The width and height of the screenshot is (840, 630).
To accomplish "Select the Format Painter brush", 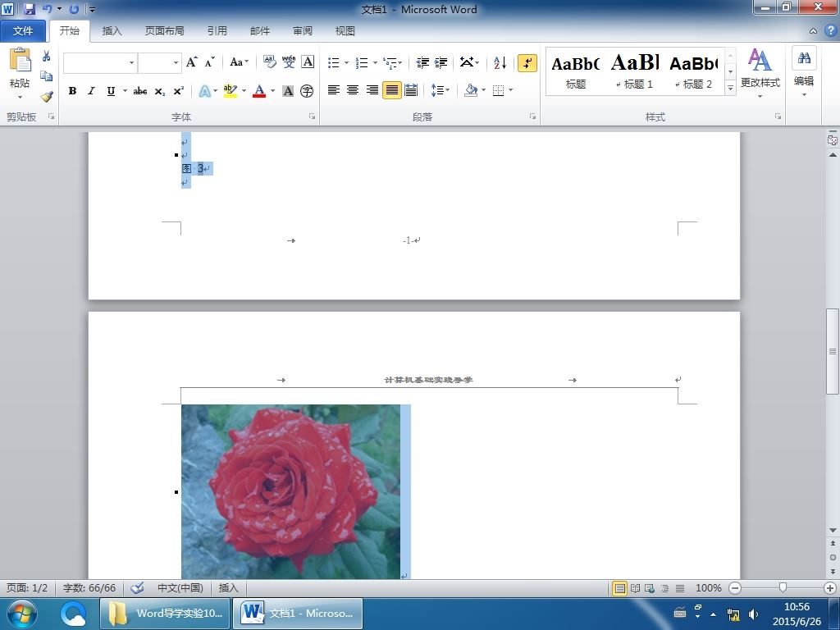I will (47, 97).
